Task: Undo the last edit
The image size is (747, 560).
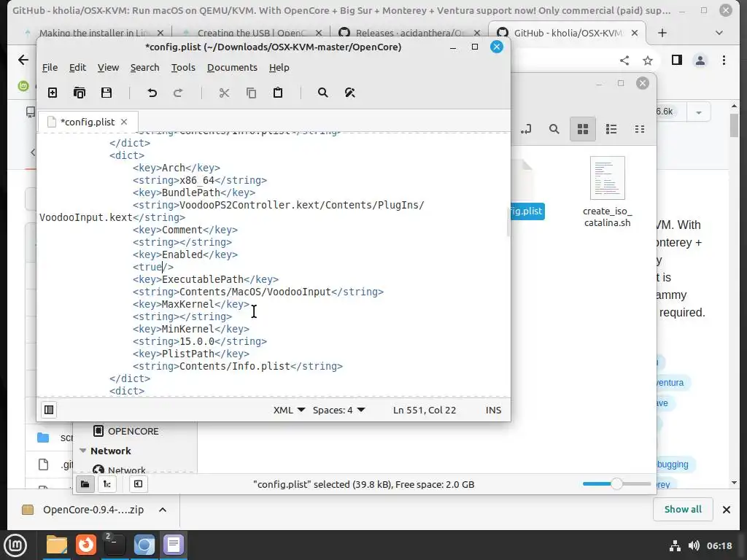Action: coord(152,93)
